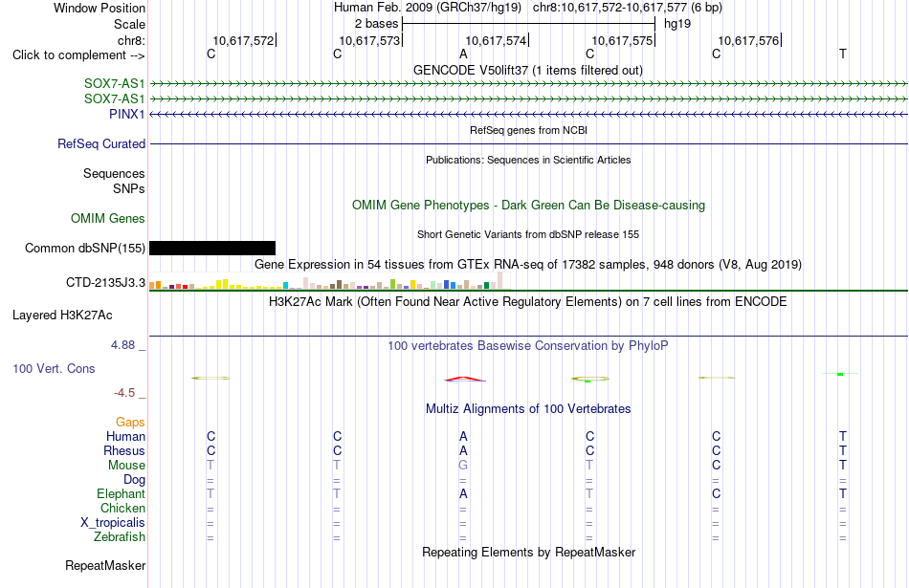Select the Rhesus species row label
Screen dimensions: 909x588
[124, 450]
